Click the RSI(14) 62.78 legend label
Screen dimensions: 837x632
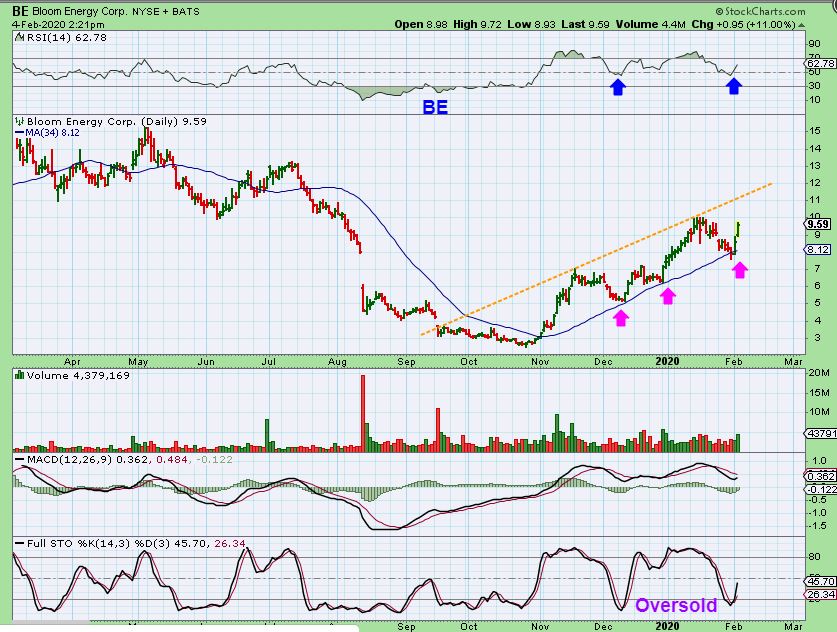67,37
